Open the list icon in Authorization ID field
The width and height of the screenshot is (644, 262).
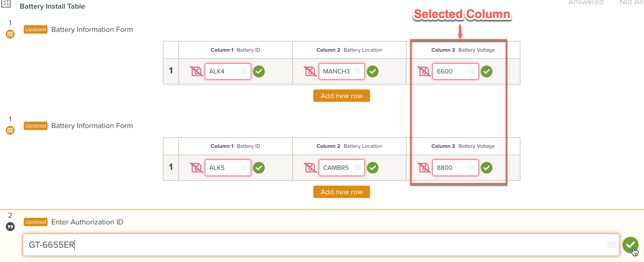coord(611,245)
